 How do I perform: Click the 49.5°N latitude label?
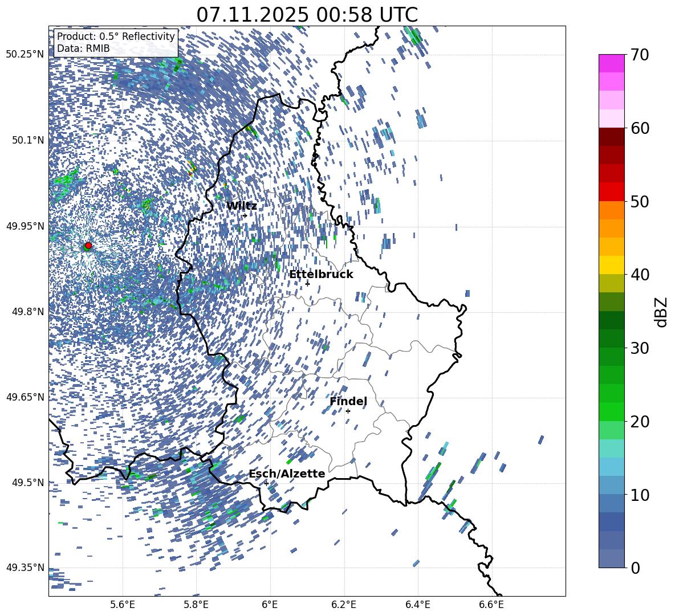(x=27, y=482)
